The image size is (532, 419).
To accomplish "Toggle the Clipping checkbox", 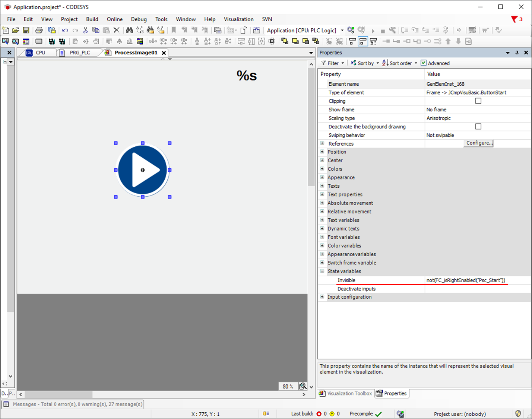I will tap(478, 101).
